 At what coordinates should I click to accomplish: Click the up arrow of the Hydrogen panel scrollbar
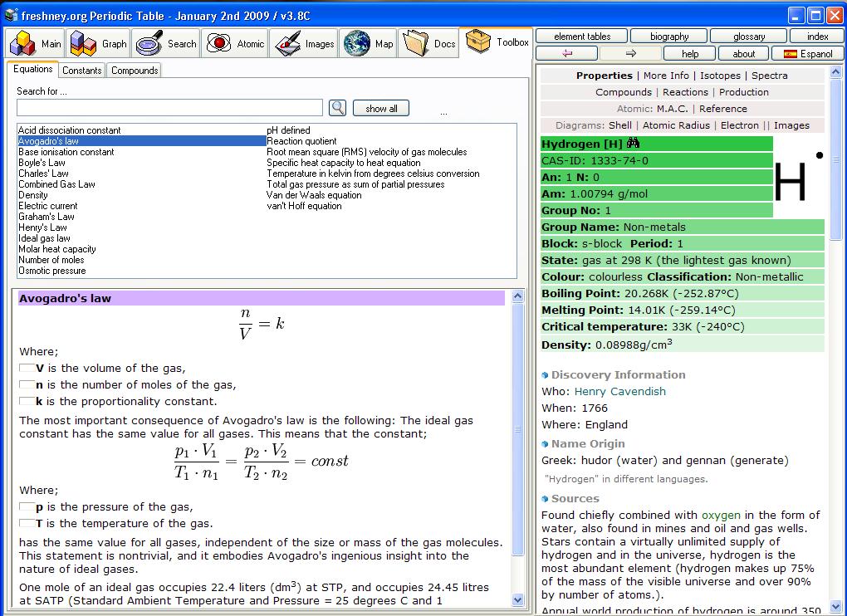pyautogui.click(x=835, y=71)
